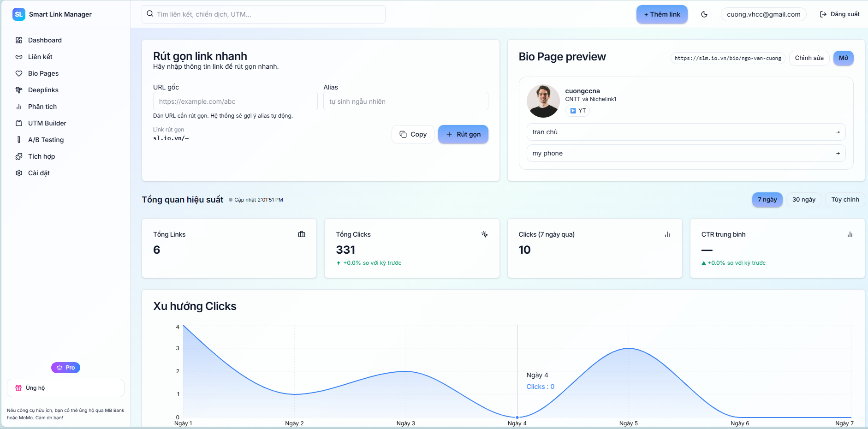The width and height of the screenshot is (868, 429).
Task: Click the Smart Link Manager logo icon
Action: click(x=19, y=14)
